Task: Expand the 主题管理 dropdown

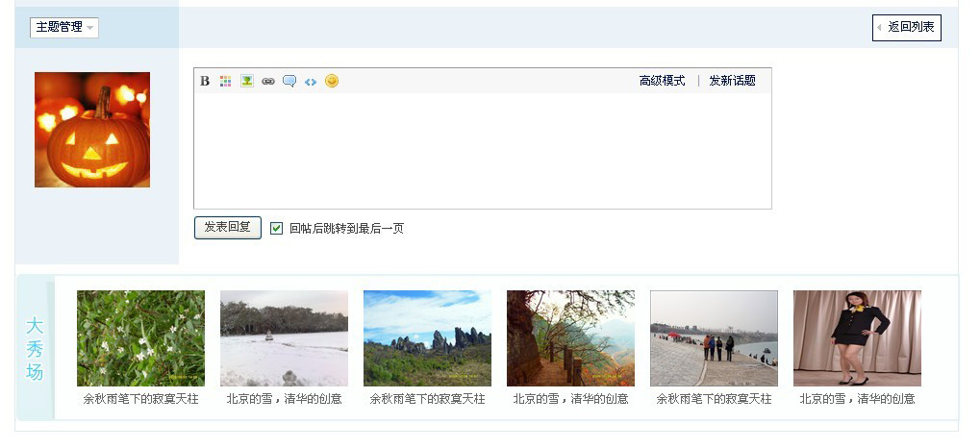Action: pyautogui.click(x=64, y=28)
